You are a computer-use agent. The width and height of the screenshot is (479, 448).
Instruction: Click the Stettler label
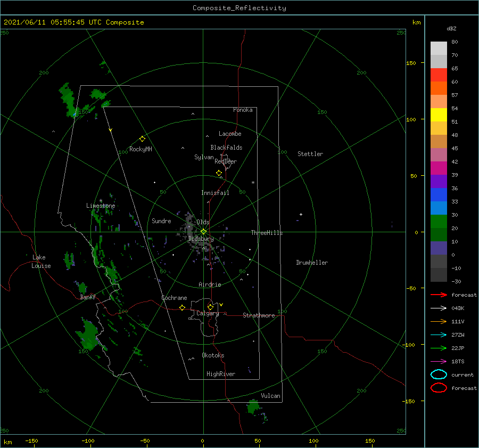pyautogui.click(x=310, y=154)
